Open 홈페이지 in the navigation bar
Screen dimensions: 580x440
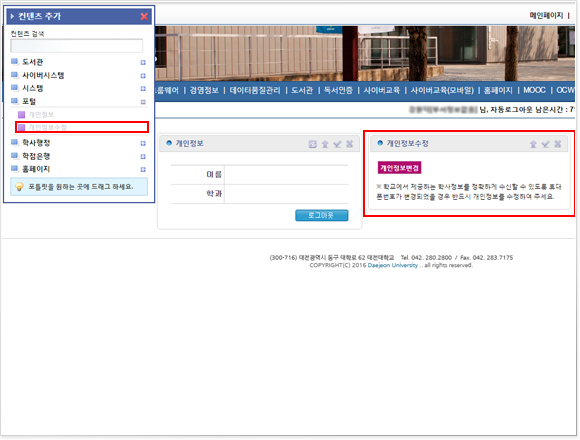(x=498, y=91)
